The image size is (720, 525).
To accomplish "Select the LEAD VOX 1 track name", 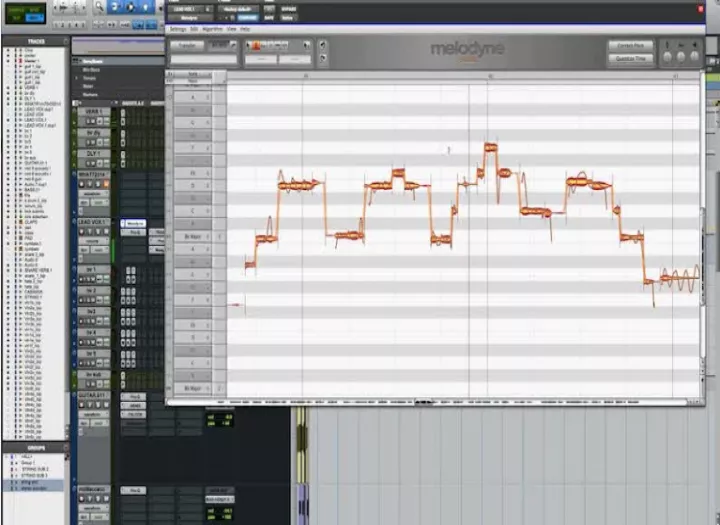I will [x=94, y=222].
